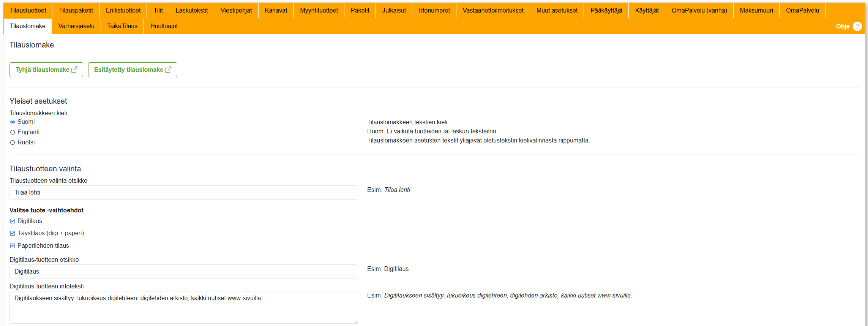Click the Tilaustuotteen valinta otsikko field
Screen dimensions: 868x326
click(183, 193)
